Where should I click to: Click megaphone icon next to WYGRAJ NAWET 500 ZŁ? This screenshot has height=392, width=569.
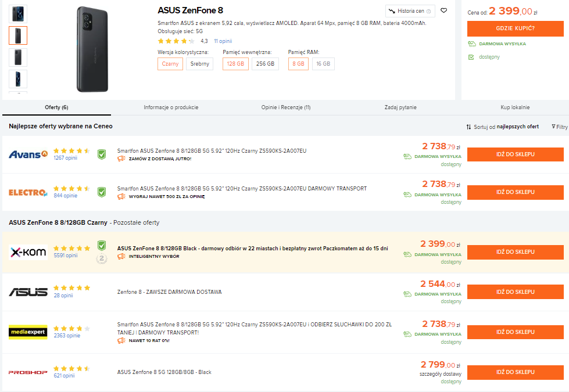pyautogui.click(x=121, y=196)
